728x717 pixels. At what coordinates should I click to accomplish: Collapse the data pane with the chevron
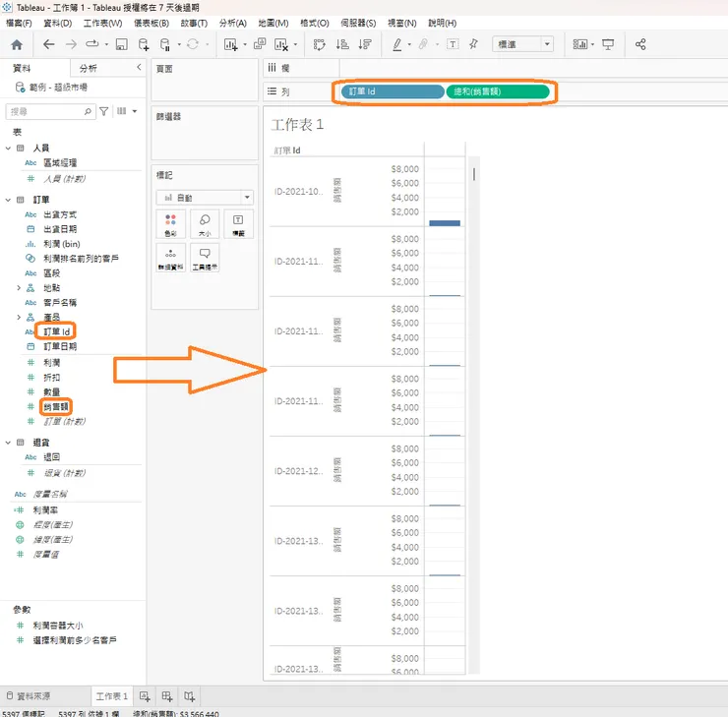pyautogui.click(x=139, y=67)
